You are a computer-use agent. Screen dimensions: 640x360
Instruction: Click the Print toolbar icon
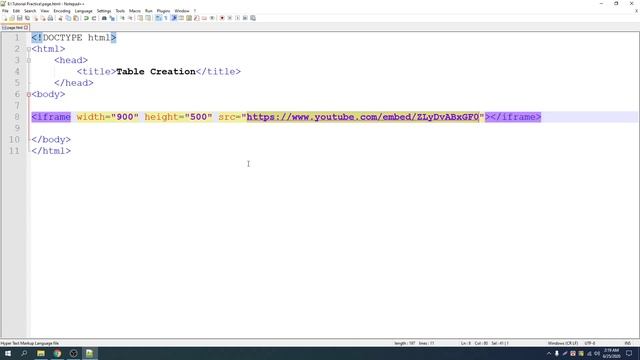pos(50,18)
